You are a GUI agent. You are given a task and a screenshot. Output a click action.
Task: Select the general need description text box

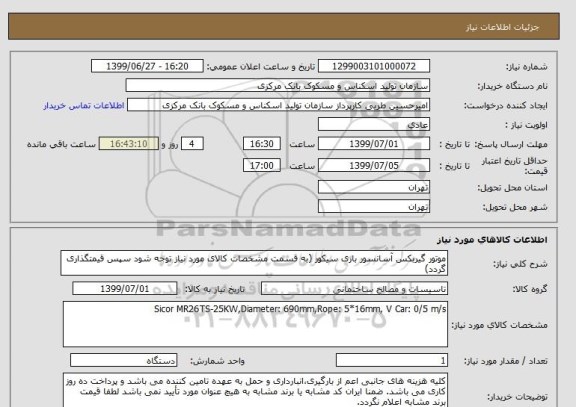point(254,263)
